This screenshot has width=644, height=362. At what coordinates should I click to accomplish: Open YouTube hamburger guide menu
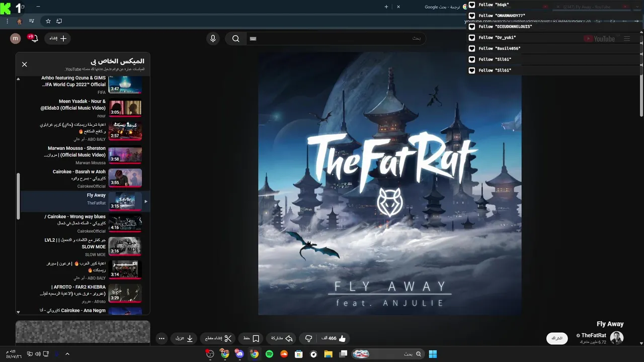[627, 39]
